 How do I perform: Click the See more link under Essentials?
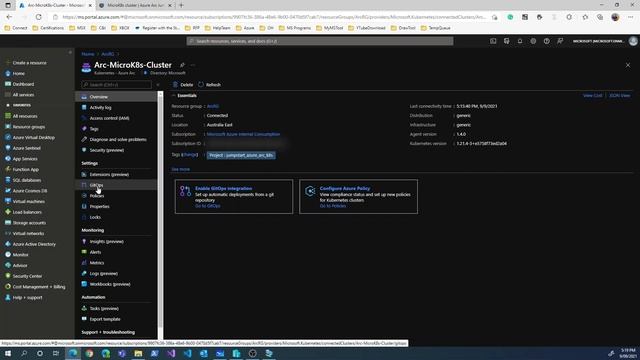pyautogui.click(x=180, y=169)
